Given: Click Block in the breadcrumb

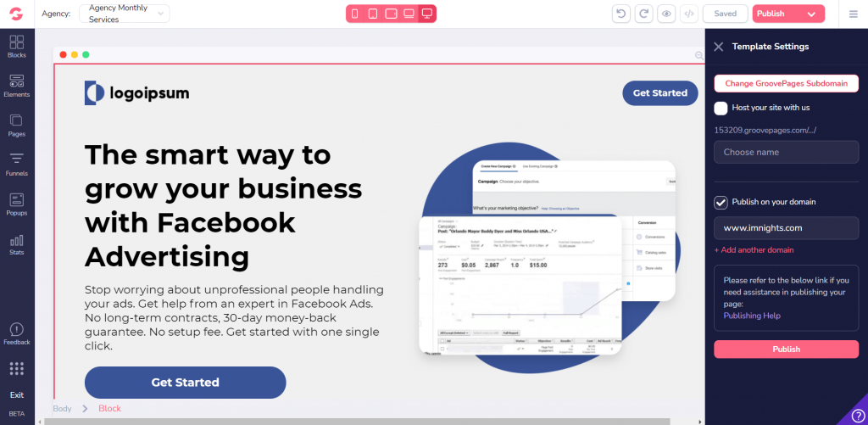Looking at the screenshot, I should (109, 408).
